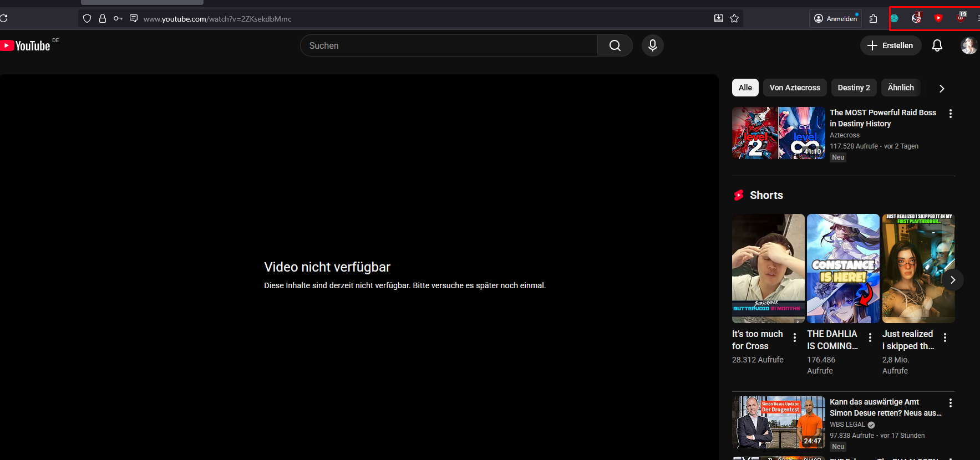
Task: Open the notifications bell
Action: tap(937, 45)
